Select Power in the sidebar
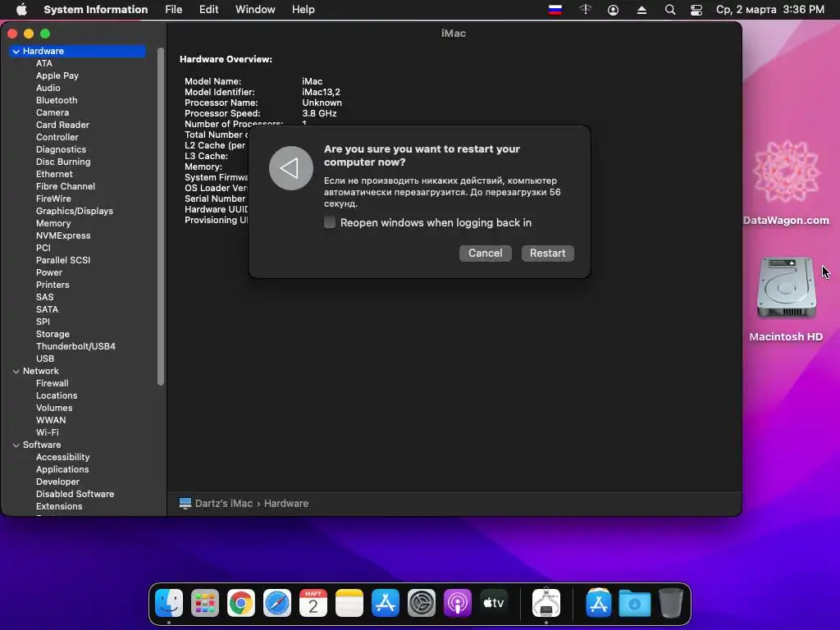This screenshot has width=840, height=630. pos(48,272)
